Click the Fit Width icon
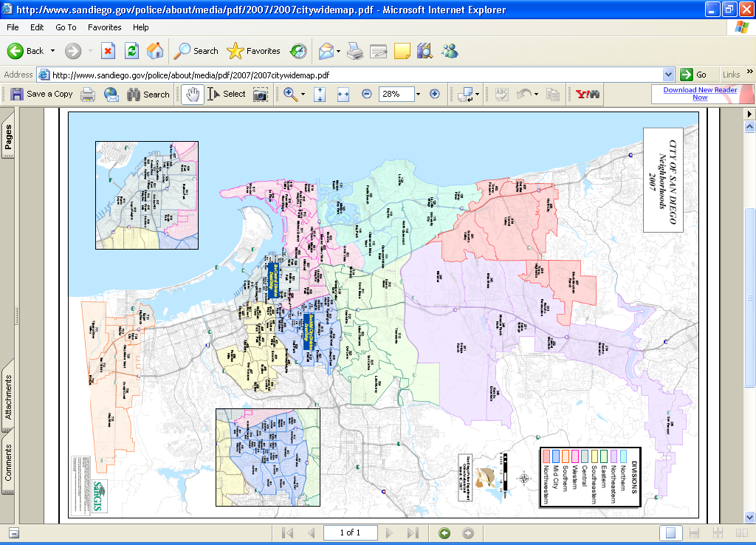Viewport: 756px width, 545px height. click(343, 95)
